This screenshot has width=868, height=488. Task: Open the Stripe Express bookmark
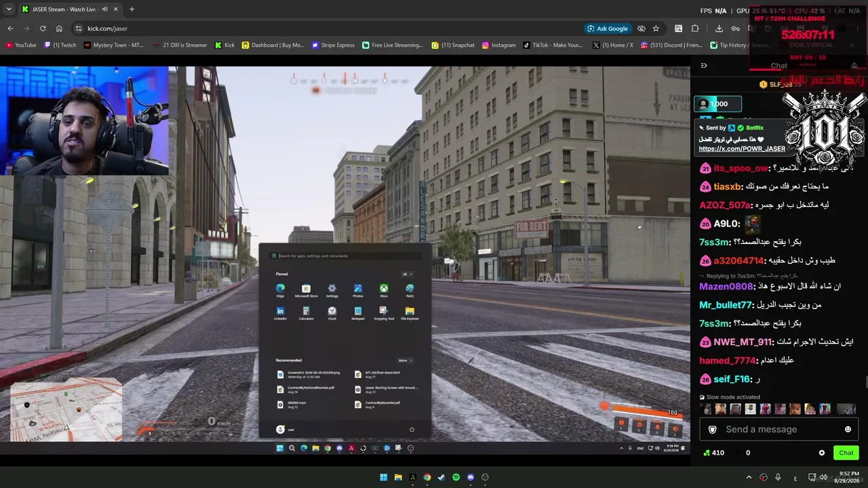[x=333, y=45]
